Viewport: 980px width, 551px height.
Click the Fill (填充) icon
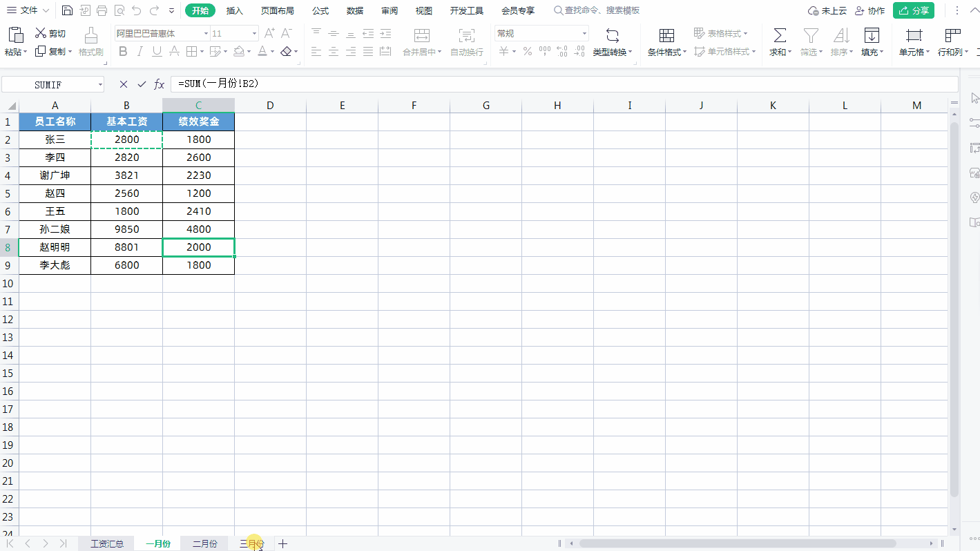[x=872, y=36]
